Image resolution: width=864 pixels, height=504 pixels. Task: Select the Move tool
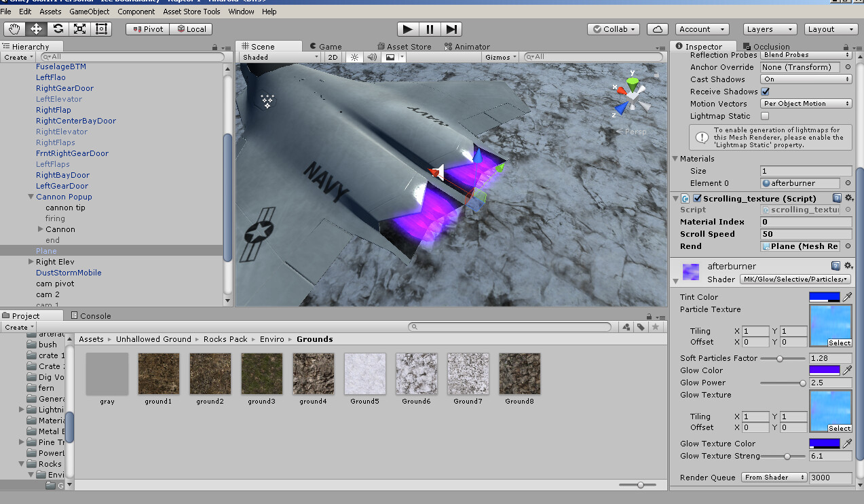point(36,28)
